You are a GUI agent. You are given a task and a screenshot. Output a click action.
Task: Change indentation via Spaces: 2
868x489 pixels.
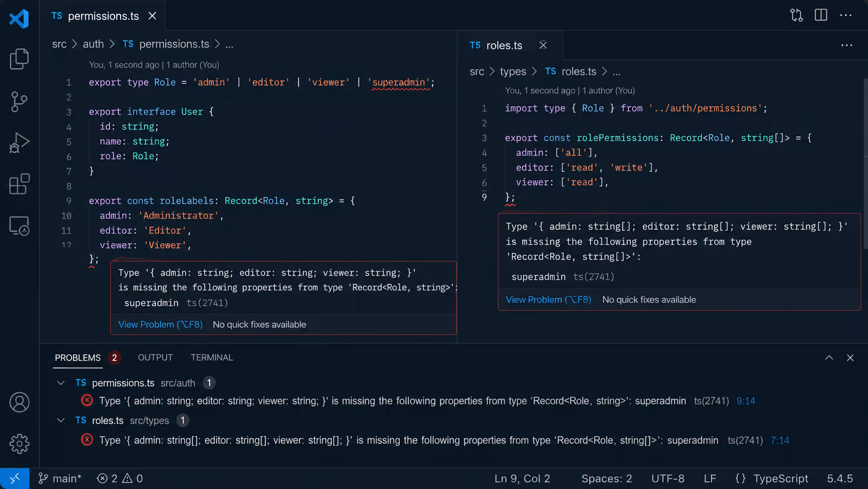tap(607, 478)
